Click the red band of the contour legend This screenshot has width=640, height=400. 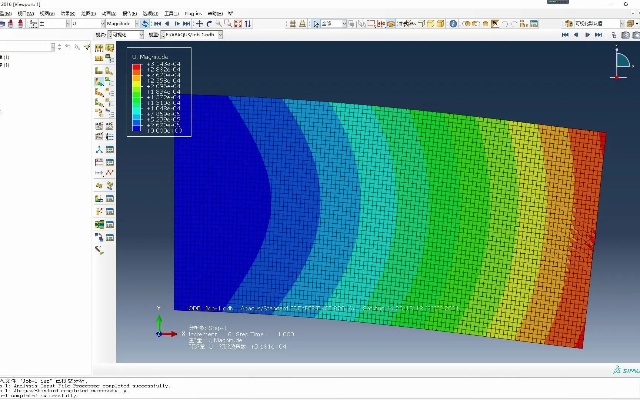tap(137, 69)
